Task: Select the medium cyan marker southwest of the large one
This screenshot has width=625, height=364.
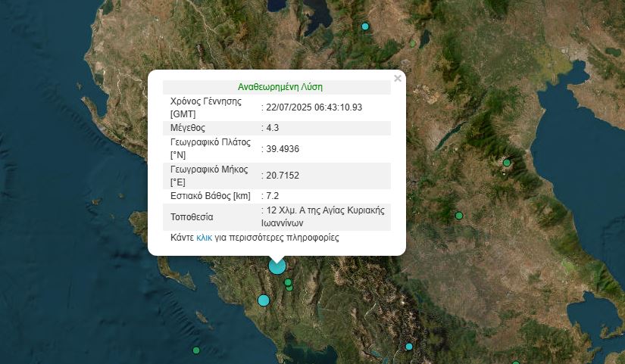Action: [x=264, y=300]
